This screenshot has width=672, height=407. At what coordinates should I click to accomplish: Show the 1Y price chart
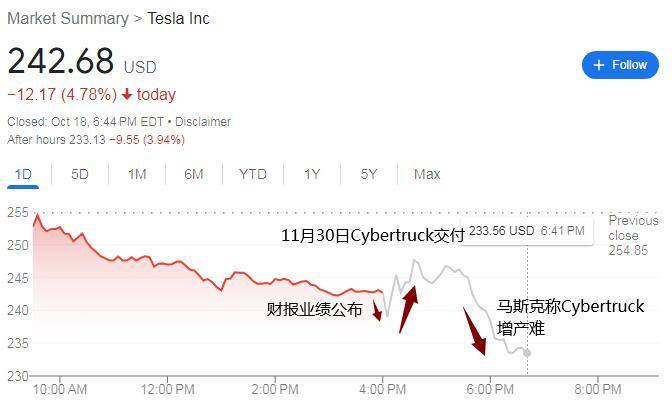point(312,174)
